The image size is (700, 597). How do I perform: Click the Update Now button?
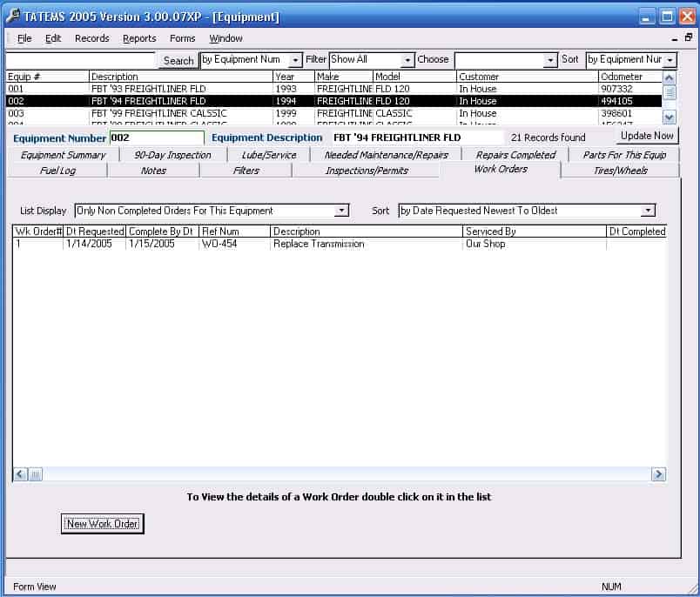click(x=647, y=136)
